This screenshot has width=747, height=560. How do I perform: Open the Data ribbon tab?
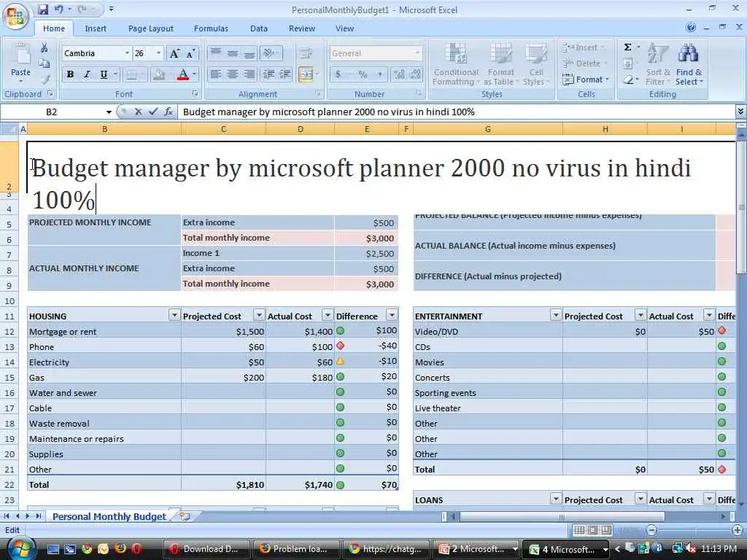coord(259,28)
